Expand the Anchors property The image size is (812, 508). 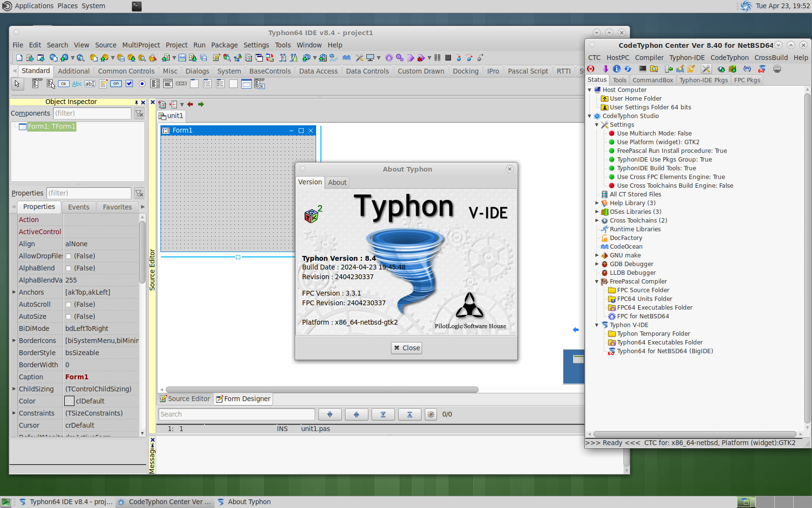(14, 292)
